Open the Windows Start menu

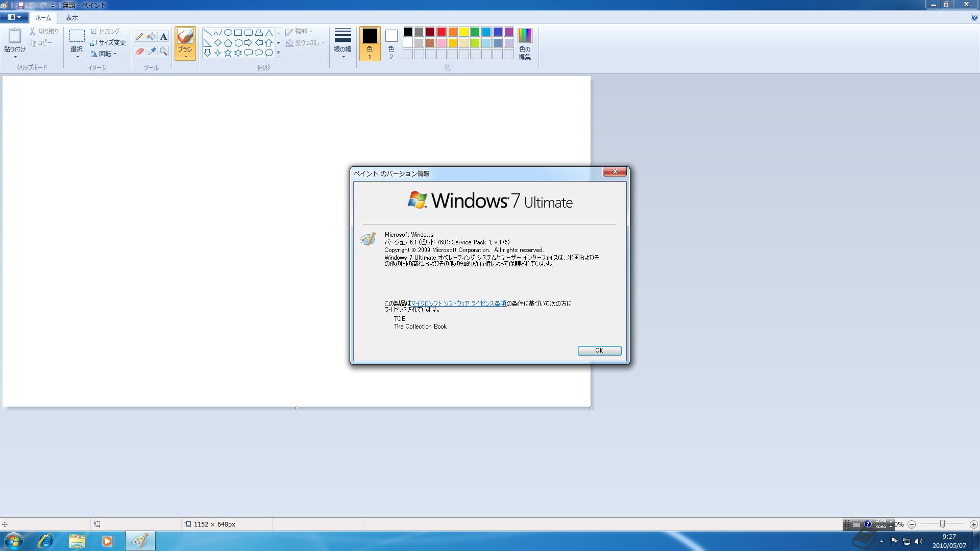[14, 541]
